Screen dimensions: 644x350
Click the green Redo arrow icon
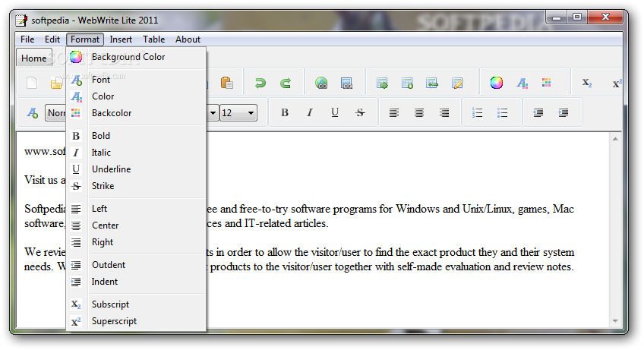pos(286,83)
